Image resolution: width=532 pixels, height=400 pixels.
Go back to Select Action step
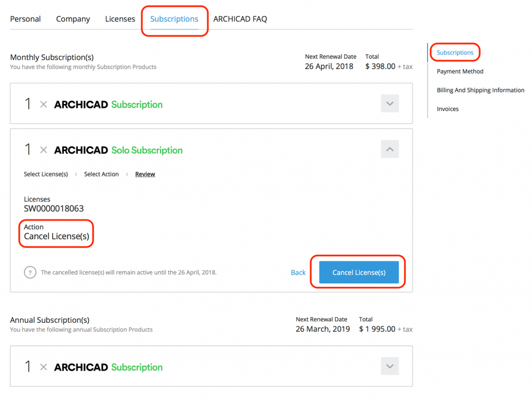point(101,174)
